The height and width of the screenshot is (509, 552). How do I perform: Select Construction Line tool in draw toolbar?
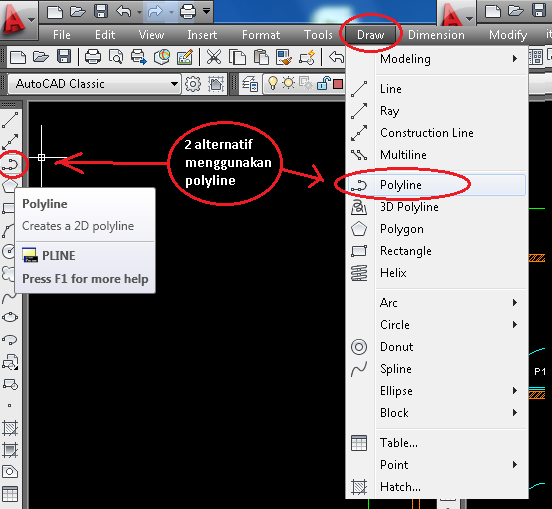tap(10, 142)
